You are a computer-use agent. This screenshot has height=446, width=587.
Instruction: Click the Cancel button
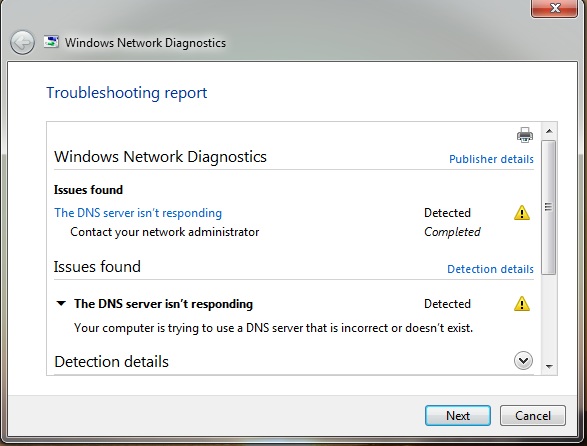tap(533, 416)
